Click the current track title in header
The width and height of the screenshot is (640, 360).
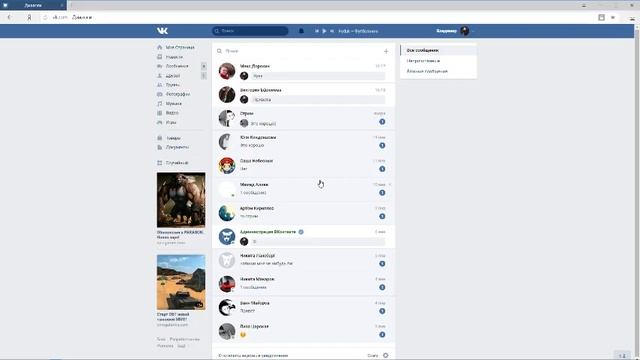[358, 31]
